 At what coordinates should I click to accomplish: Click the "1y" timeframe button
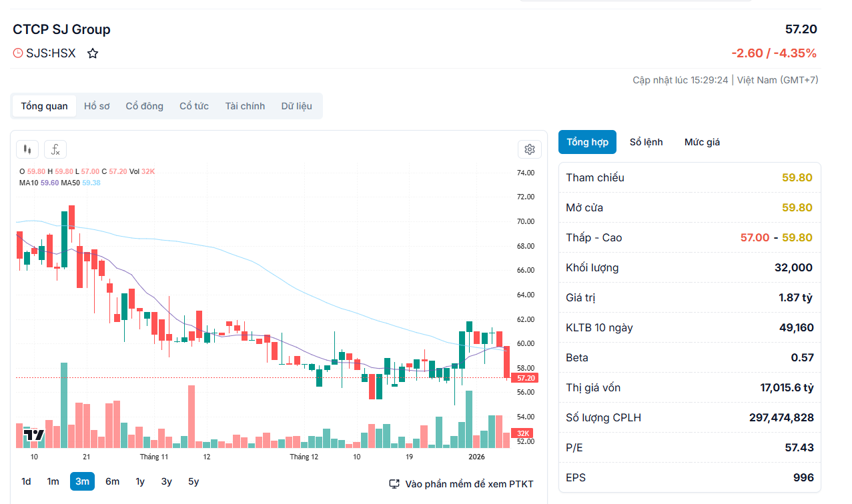139,481
